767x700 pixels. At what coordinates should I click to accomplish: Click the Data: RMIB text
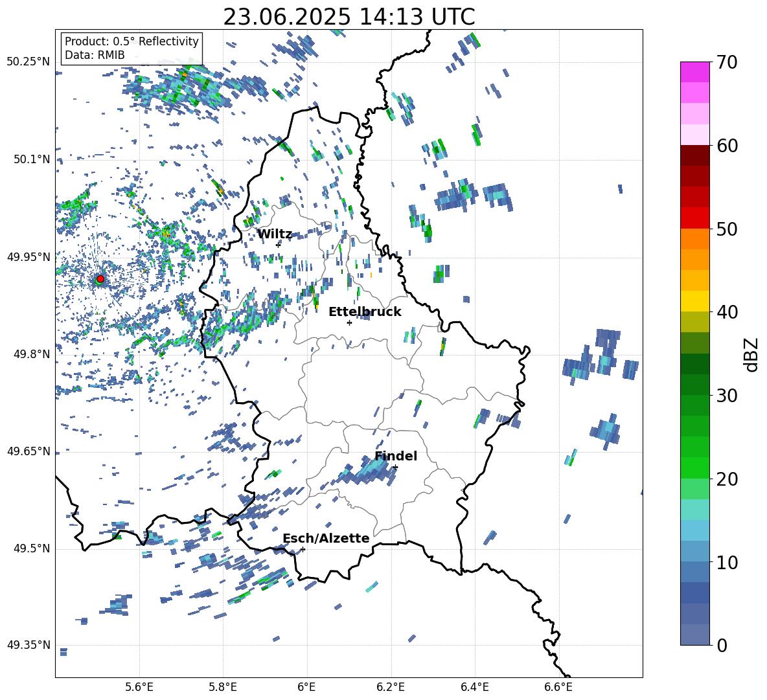(95, 55)
